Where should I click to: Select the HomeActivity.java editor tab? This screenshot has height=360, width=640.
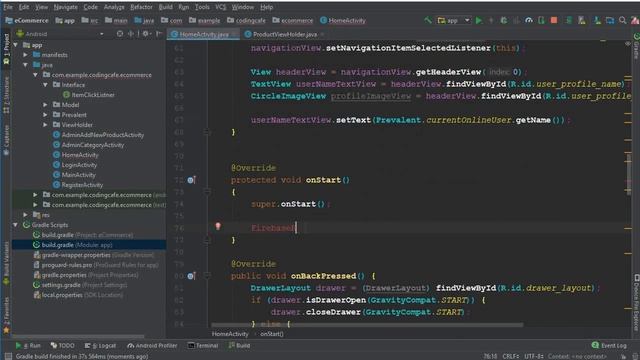coord(204,34)
